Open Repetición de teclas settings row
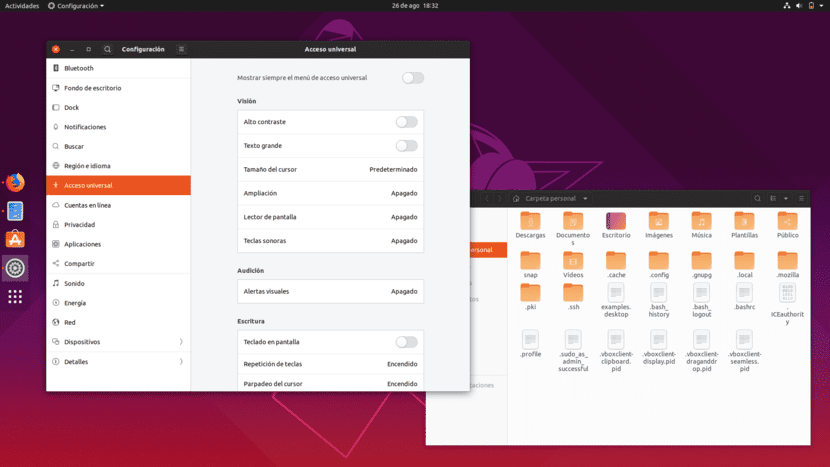The height and width of the screenshot is (467, 830). point(330,364)
